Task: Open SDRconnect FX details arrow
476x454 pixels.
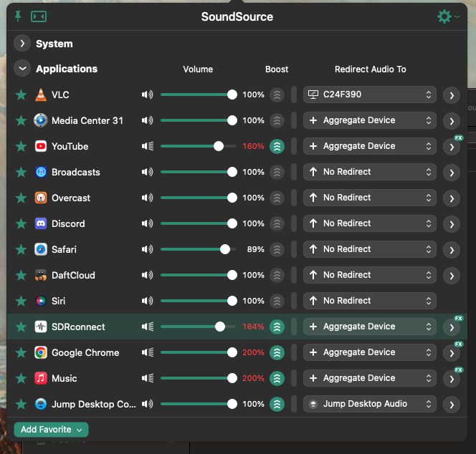Action: tap(452, 327)
